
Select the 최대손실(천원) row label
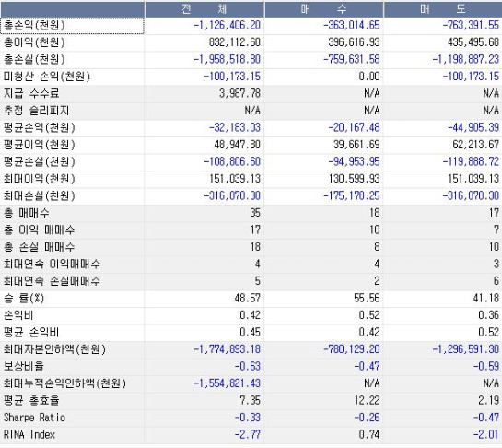click(x=39, y=195)
